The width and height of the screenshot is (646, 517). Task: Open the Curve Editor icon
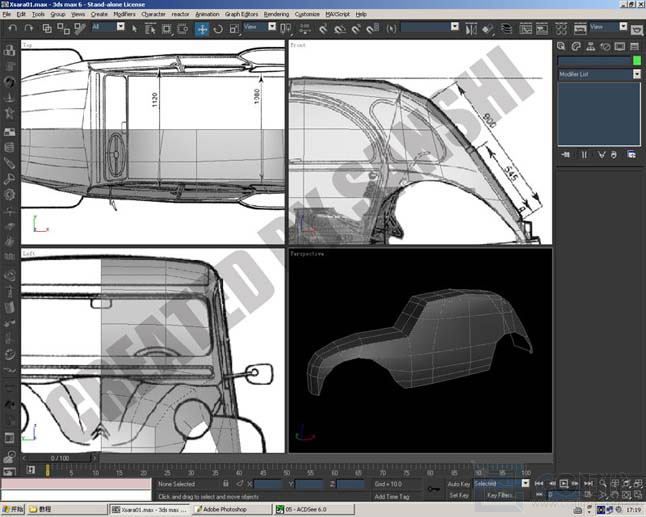tap(525, 29)
